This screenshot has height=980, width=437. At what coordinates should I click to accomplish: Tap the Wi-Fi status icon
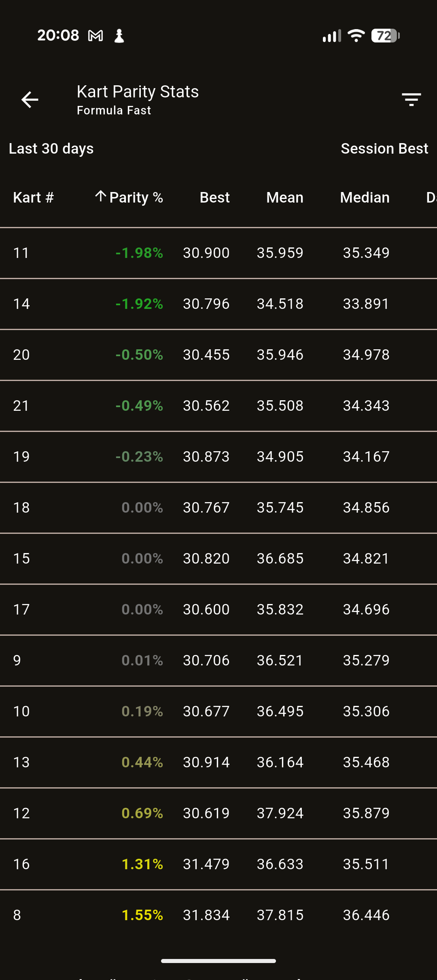[356, 36]
